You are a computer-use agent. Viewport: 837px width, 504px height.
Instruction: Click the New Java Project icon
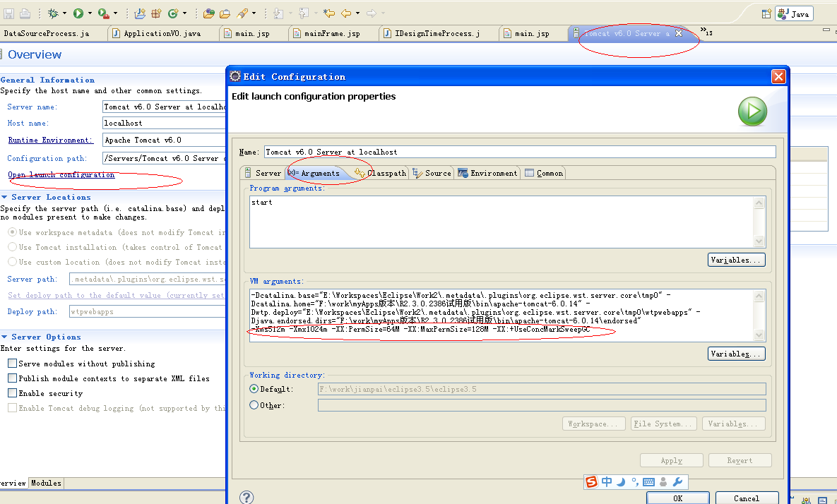tap(140, 13)
